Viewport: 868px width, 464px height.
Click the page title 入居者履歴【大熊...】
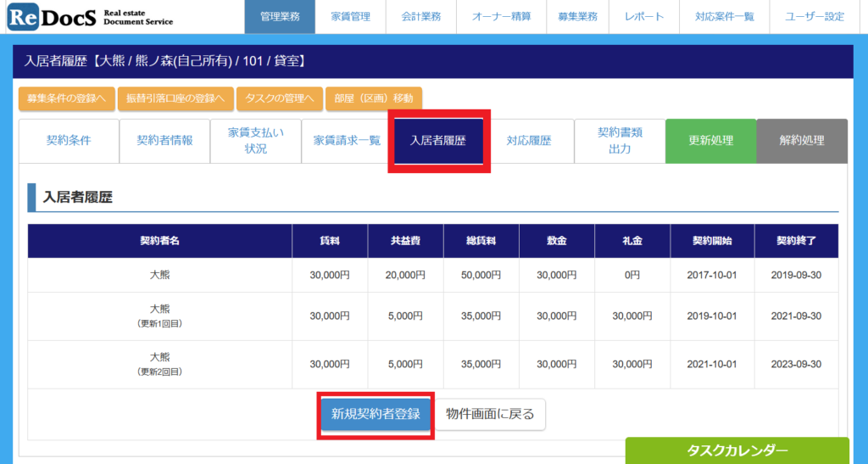click(x=165, y=61)
